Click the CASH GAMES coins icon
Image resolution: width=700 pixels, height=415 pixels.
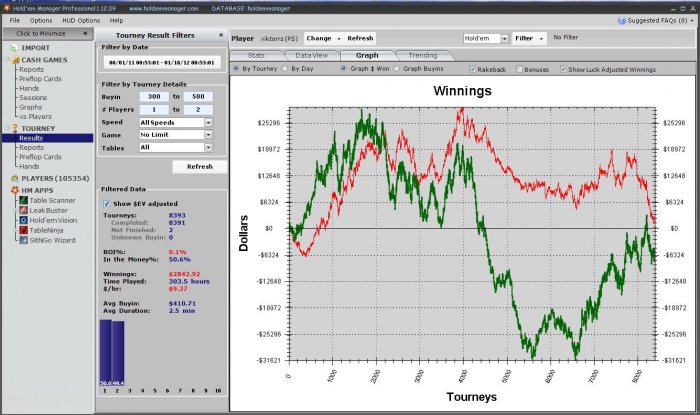[x=15, y=60]
